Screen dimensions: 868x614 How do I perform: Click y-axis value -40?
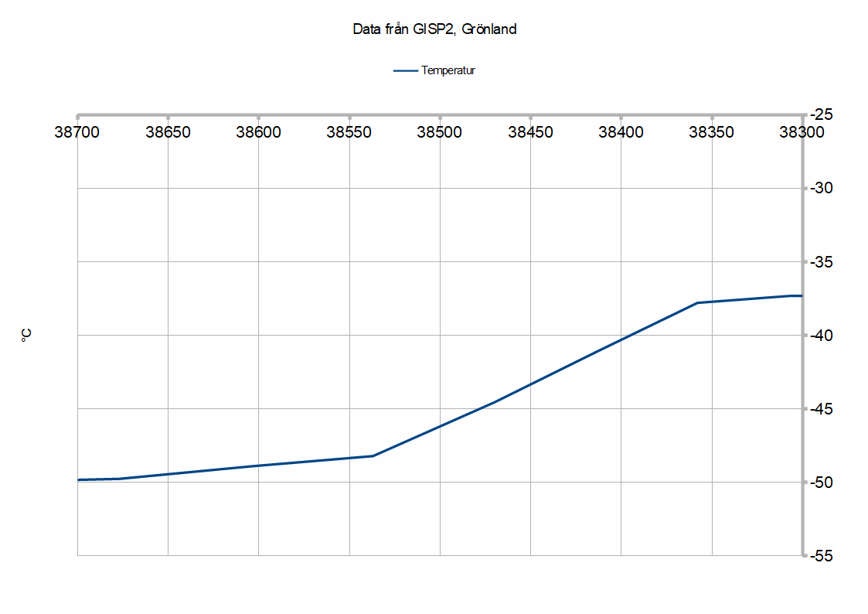click(822, 336)
